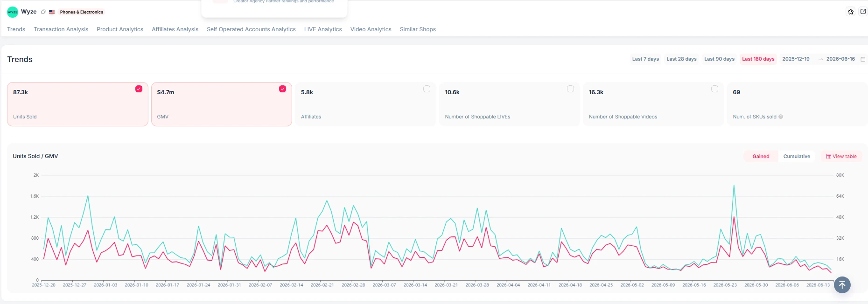Select the Last 7 days range
Viewport: 868px width, 304px height.
(x=645, y=59)
